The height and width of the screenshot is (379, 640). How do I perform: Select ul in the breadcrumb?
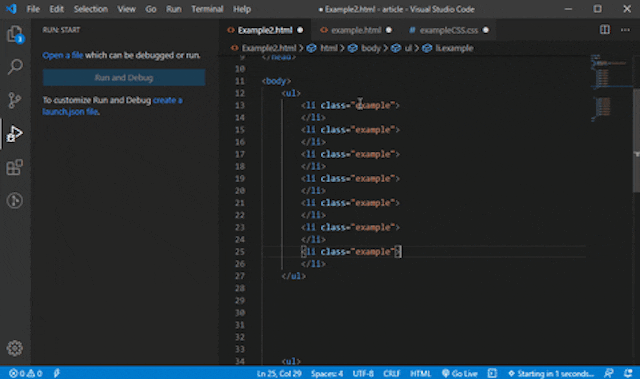coord(408,48)
